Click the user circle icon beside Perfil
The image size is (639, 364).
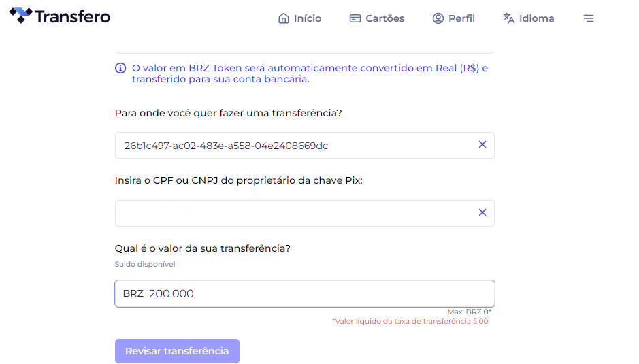pyautogui.click(x=438, y=18)
